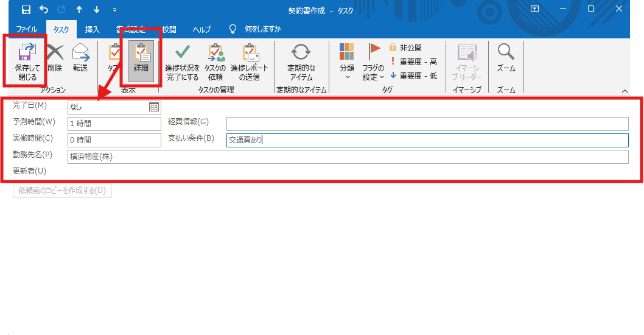
Task: Click the Save and Close (保存して閉じる) icon
Action: 27,62
